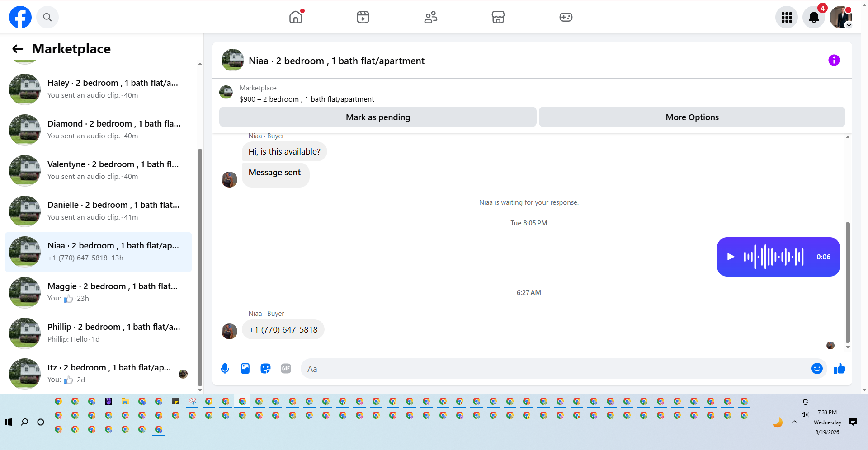Select the Niaa conversation in the list

coord(98,252)
